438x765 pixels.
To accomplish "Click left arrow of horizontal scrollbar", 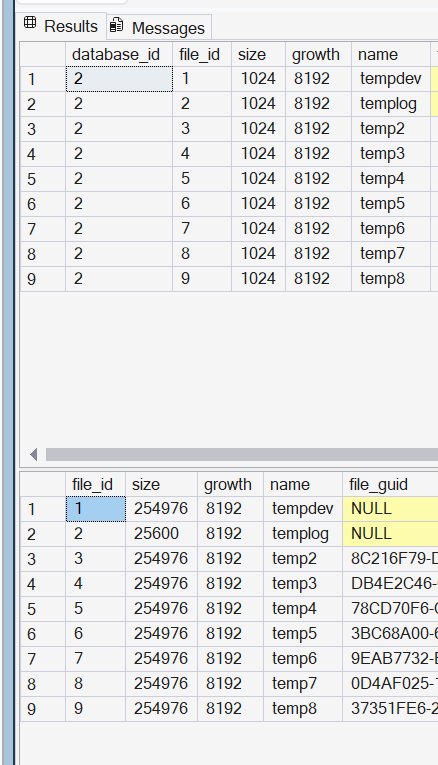I will tap(33, 455).
